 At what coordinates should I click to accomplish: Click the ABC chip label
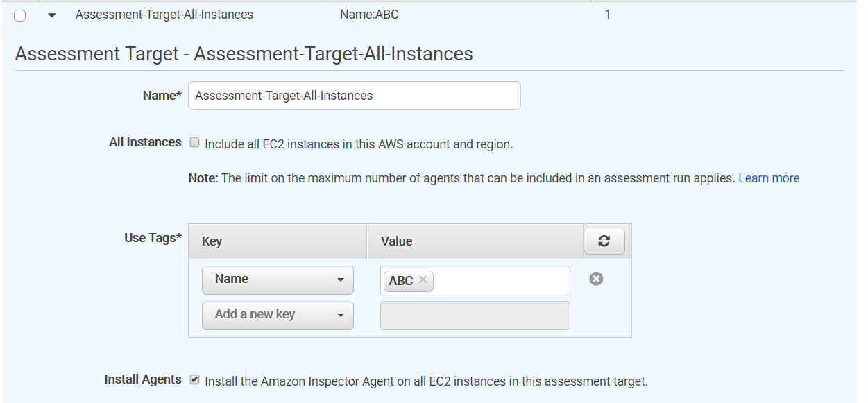click(x=400, y=280)
